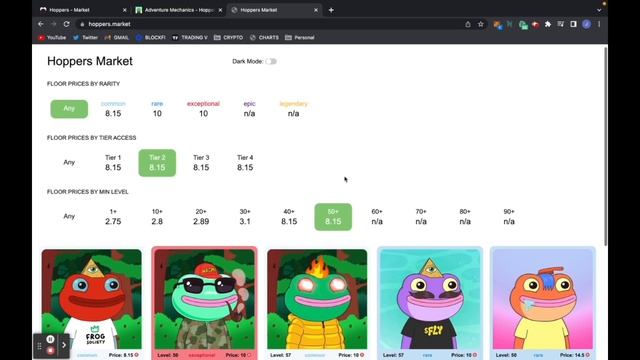Switch to the Adventure Mechanics tab
This screenshot has width=640, height=360.
[x=178, y=10]
